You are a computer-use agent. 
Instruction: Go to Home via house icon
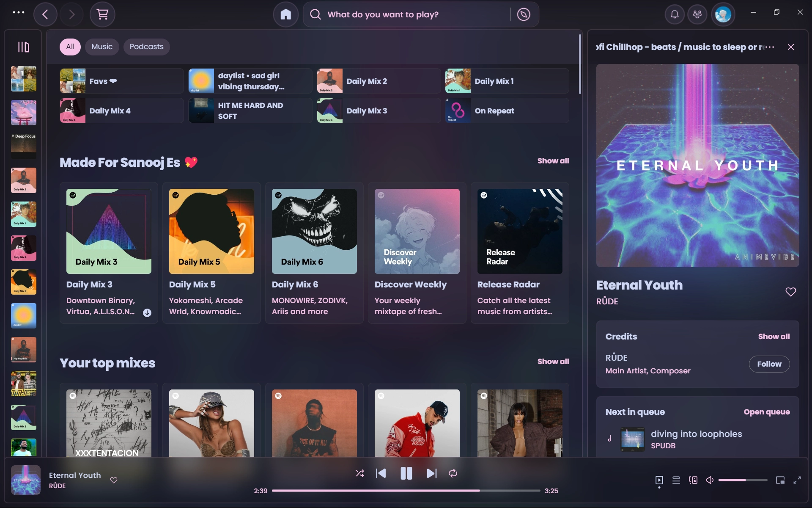(x=286, y=14)
